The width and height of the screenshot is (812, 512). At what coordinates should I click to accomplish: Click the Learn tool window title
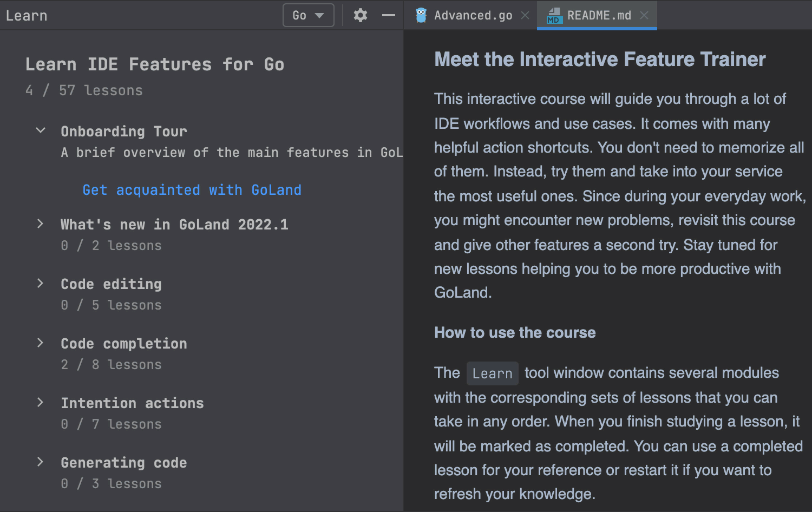point(27,15)
